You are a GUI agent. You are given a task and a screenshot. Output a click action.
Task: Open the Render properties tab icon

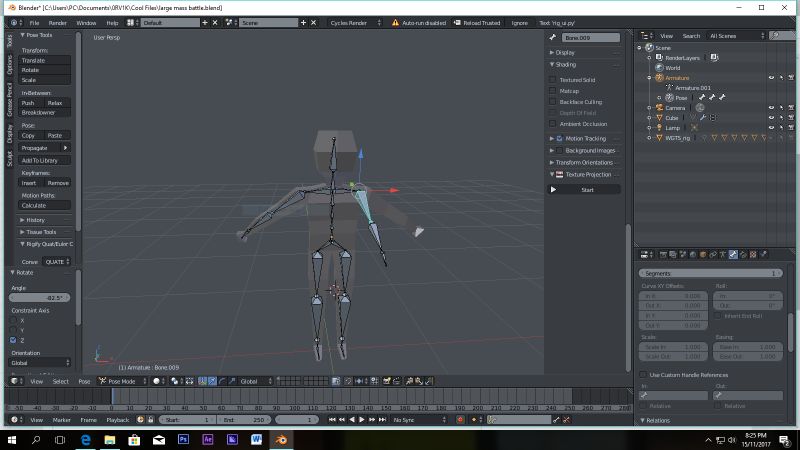click(663, 254)
